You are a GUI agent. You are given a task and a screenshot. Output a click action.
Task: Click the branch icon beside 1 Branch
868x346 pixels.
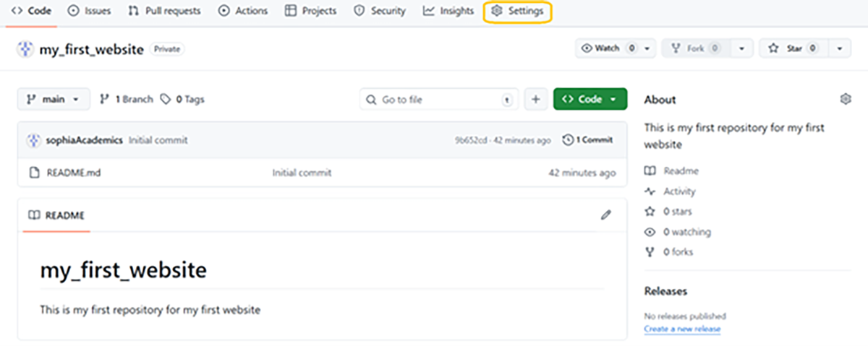click(104, 99)
